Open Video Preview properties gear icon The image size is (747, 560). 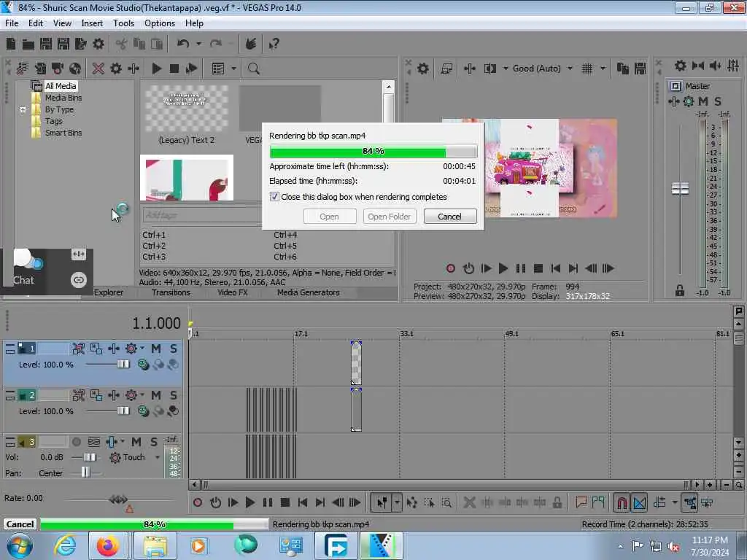click(422, 69)
